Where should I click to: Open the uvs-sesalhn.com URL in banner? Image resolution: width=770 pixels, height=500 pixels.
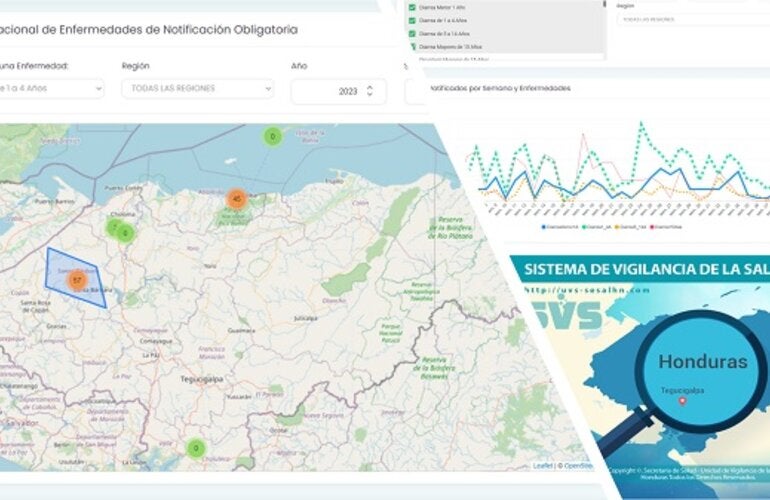(587, 290)
